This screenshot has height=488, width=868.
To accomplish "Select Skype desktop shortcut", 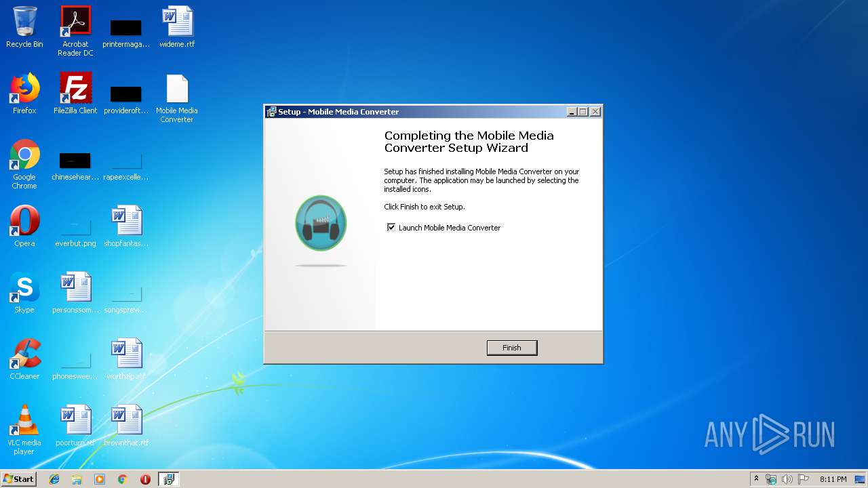I will [24, 293].
